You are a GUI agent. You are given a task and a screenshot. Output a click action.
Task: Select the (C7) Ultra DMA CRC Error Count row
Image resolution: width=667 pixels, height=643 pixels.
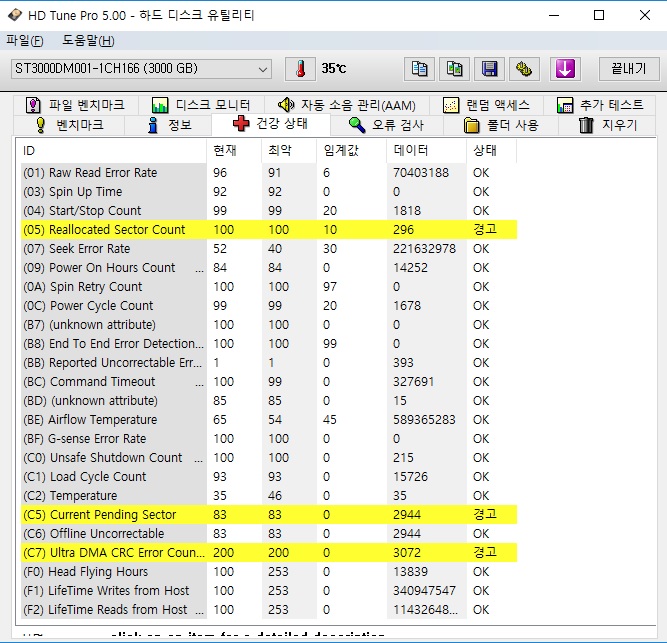coord(269,552)
